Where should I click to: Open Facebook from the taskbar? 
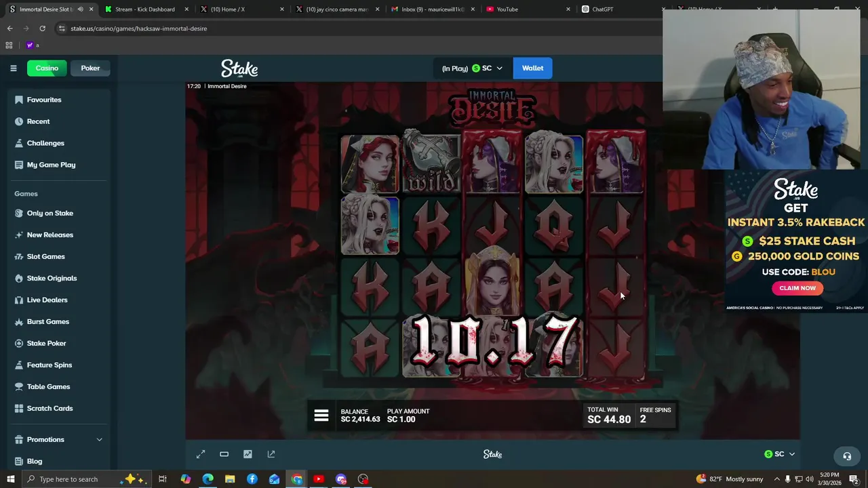[x=252, y=479]
